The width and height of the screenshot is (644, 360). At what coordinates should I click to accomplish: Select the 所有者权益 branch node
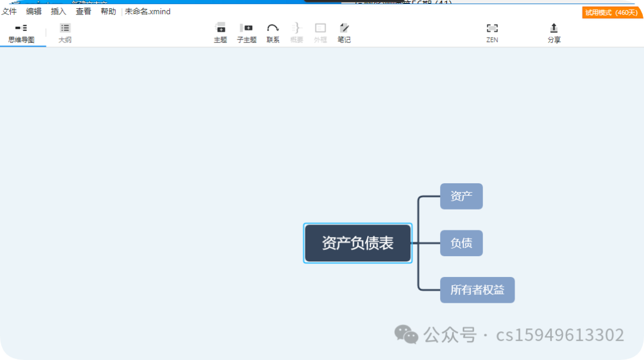tap(477, 290)
